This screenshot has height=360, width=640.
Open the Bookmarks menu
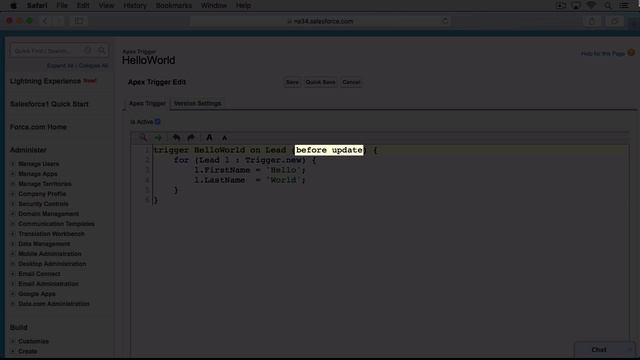pyautogui.click(x=173, y=5)
